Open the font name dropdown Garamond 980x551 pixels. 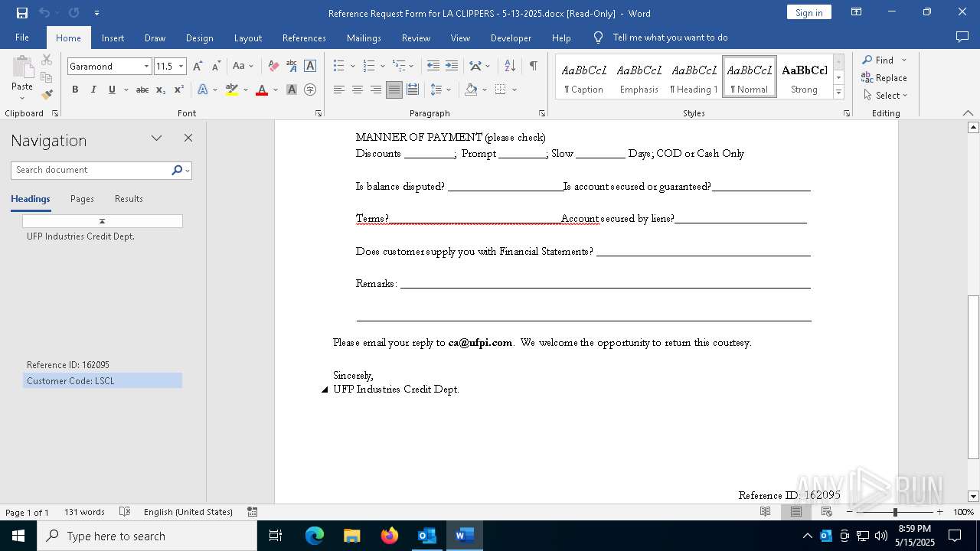(146, 67)
